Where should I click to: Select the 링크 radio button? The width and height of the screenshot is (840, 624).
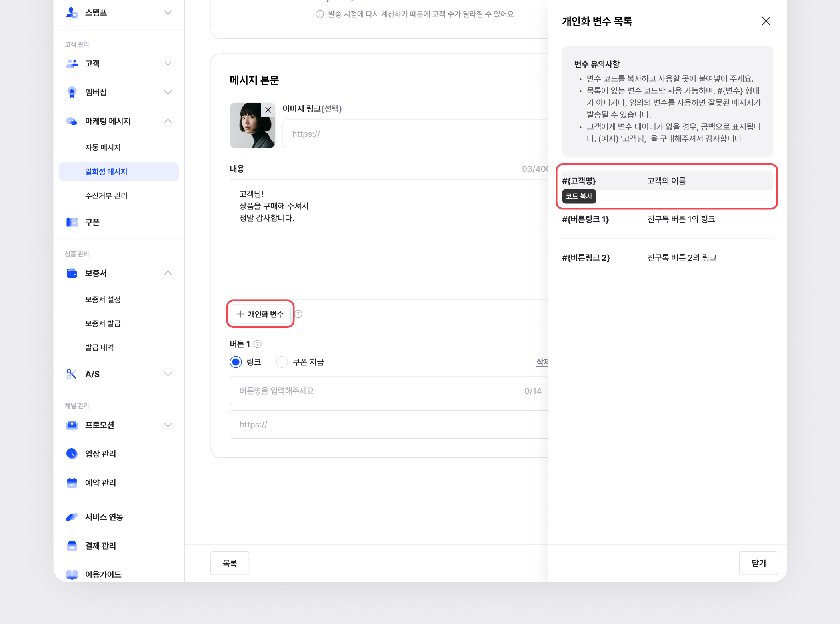click(x=236, y=362)
